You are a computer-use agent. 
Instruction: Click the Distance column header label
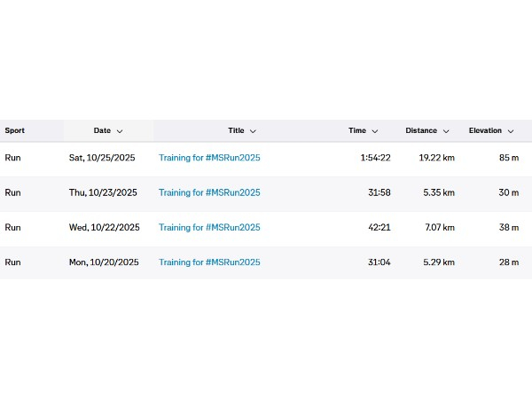coord(421,130)
